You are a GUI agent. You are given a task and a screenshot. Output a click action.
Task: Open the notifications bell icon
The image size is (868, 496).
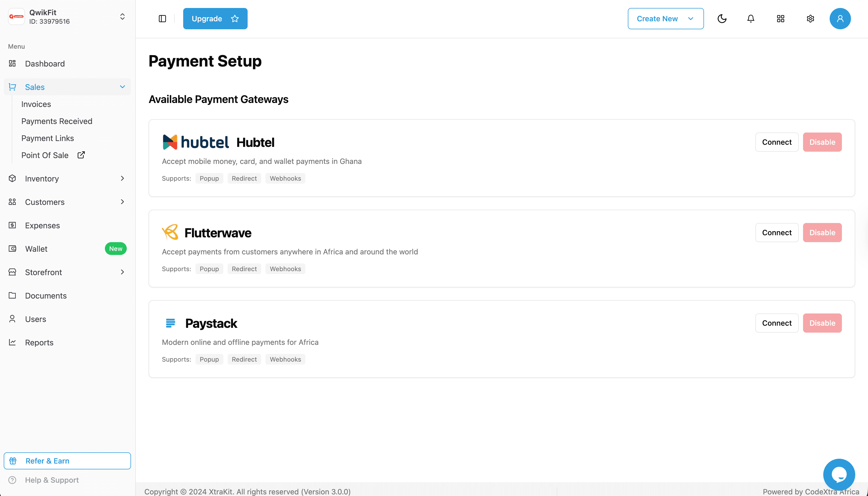(x=750, y=18)
